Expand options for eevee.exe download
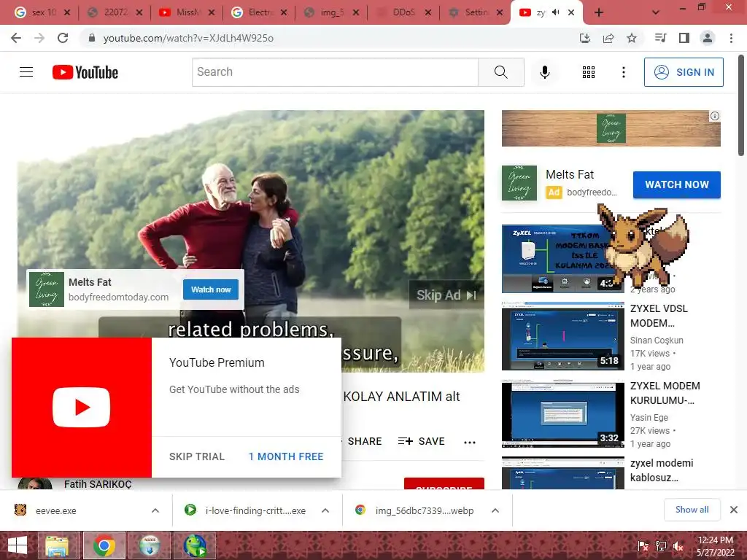 pos(155,510)
